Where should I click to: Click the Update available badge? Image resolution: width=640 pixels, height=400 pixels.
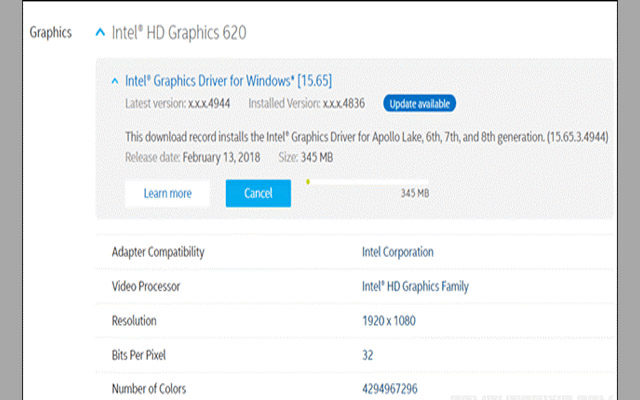point(418,103)
